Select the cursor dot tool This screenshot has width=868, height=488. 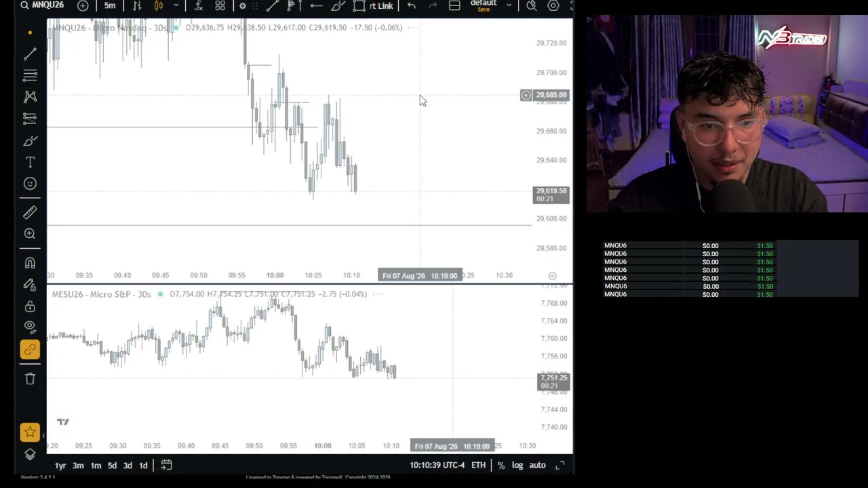click(x=30, y=33)
